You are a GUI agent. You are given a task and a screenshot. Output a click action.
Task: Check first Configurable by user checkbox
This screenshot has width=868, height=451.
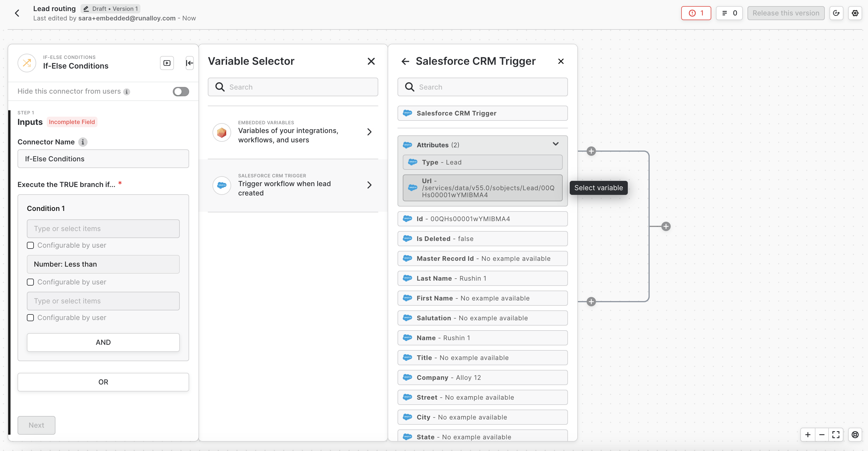click(x=30, y=245)
